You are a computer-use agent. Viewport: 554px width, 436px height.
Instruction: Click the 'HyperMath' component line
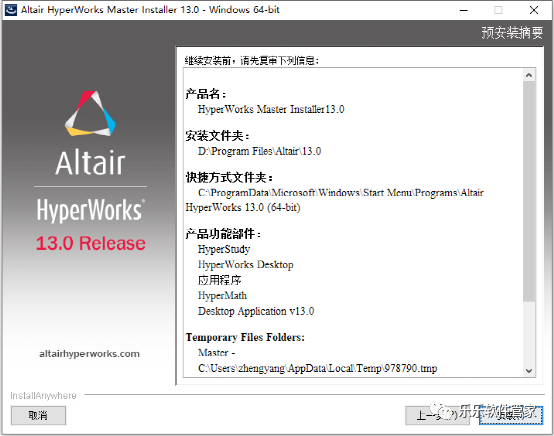222,296
